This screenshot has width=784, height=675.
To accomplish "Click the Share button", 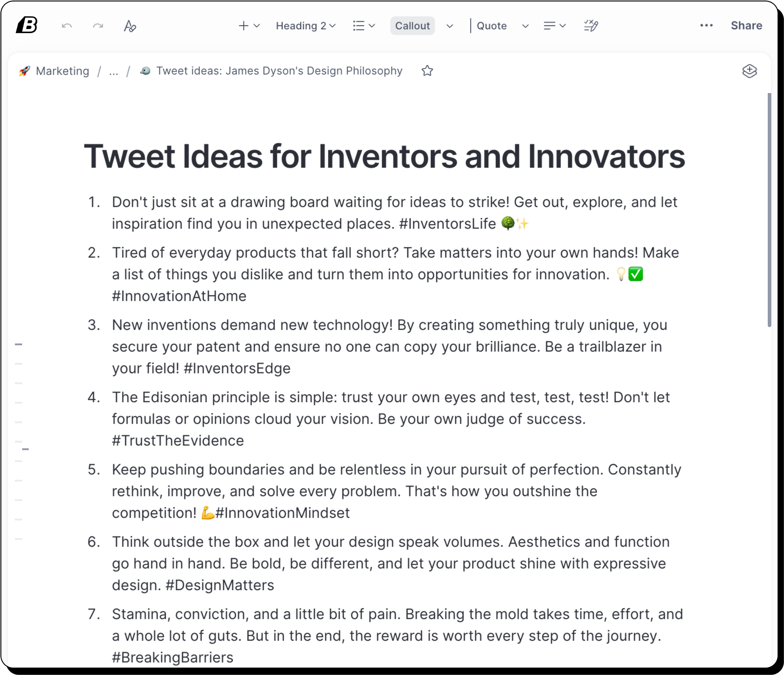I will pos(746,25).
